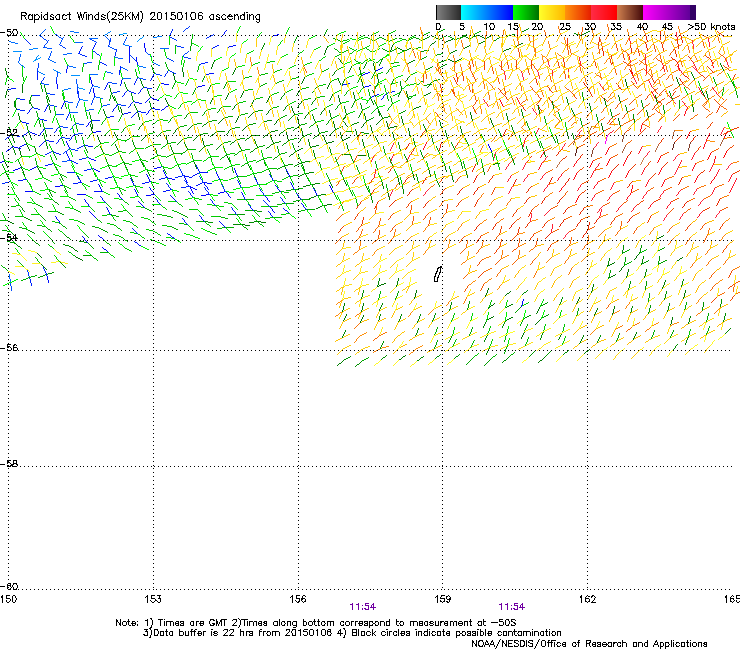The width and height of the screenshot is (740, 650).
Task: Click the note line 'Times are GMT'
Action: [x=193, y=623]
